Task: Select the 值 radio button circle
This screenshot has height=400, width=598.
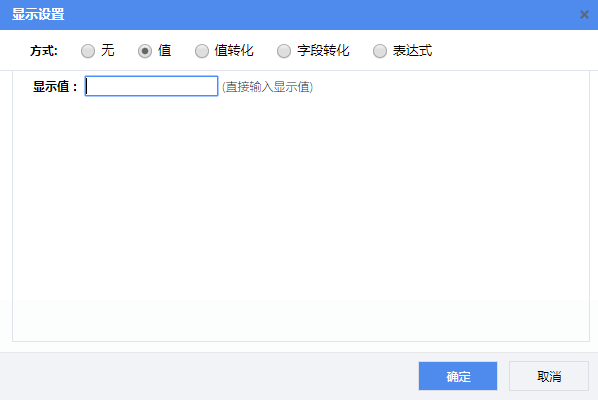Action: [145, 51]
